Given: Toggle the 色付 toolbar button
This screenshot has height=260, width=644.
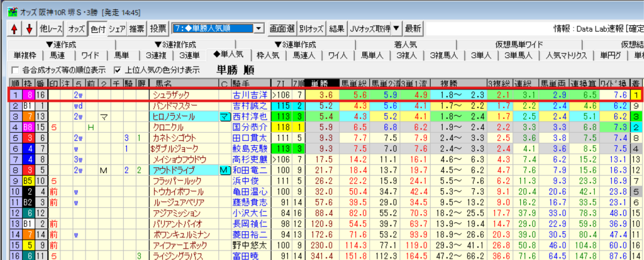Looking at the screenshot, I should 97,29.
